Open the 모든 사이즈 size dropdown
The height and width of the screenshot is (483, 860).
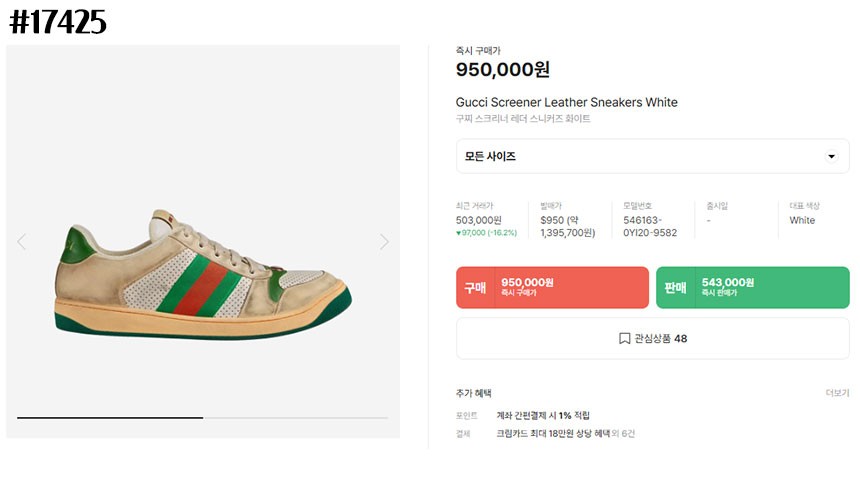(653, 156)
